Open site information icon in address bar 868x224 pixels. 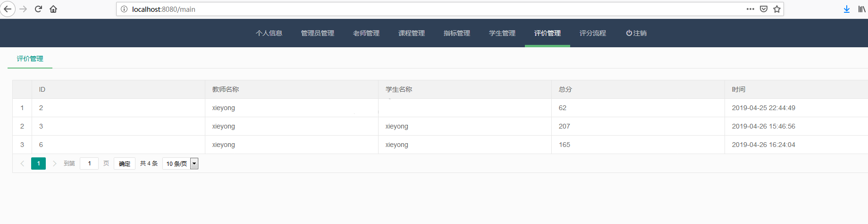click(124, 9)
